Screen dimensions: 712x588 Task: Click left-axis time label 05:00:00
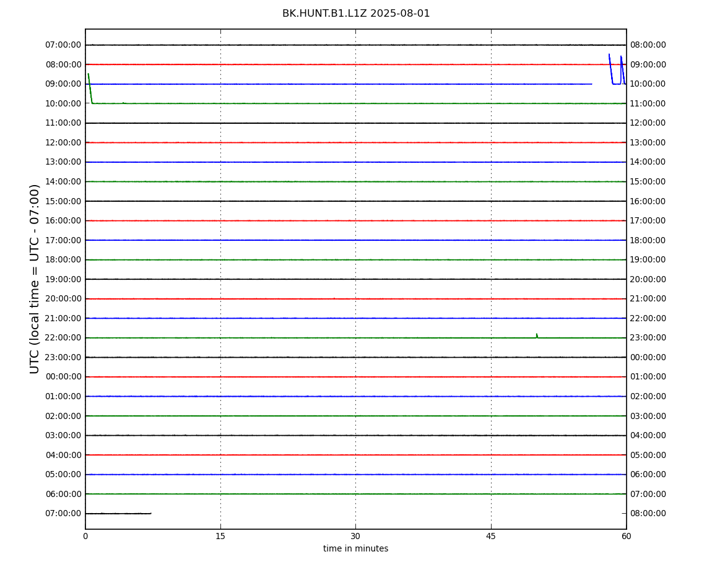[x=64, y=475]
